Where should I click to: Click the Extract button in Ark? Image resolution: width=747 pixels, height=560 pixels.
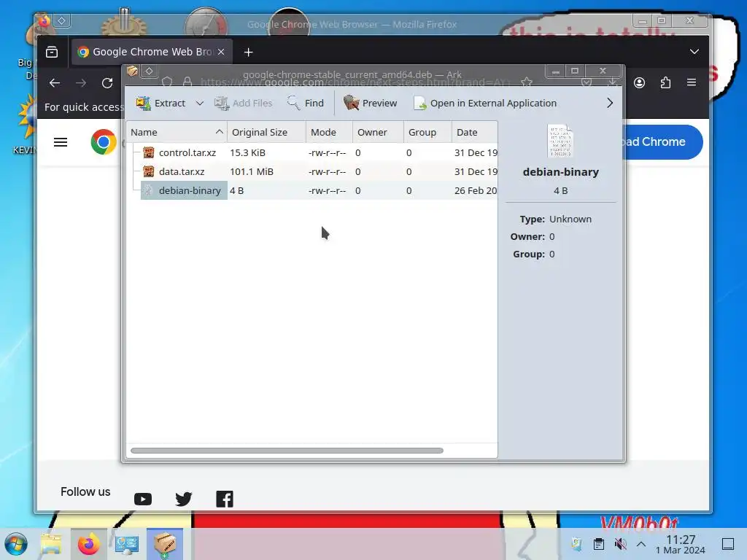pyautogui.click(x=160, y=103)
